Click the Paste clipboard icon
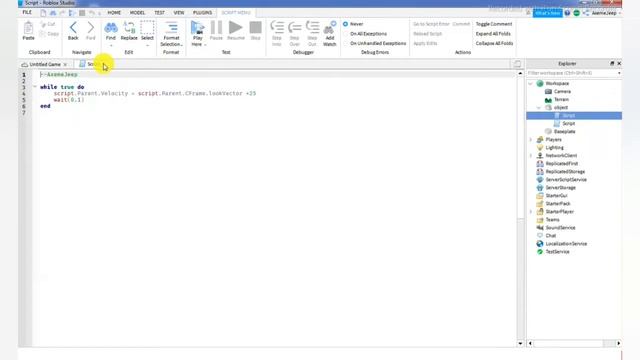 [28, 29]
